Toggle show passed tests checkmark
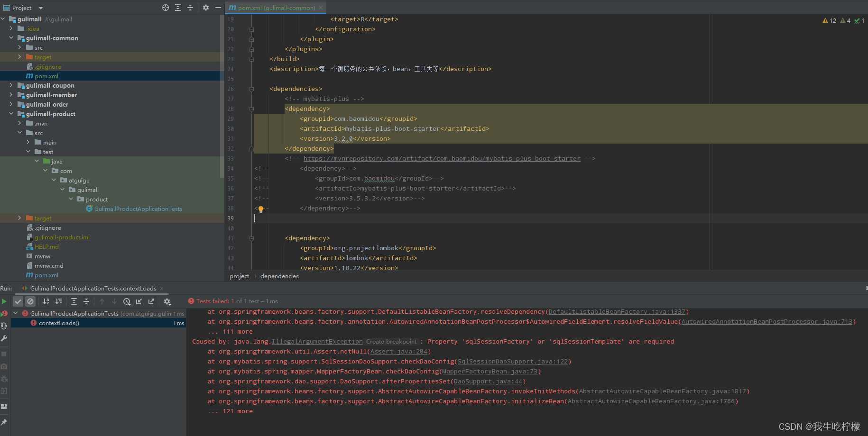868x436 pixels. coord(18,301)
